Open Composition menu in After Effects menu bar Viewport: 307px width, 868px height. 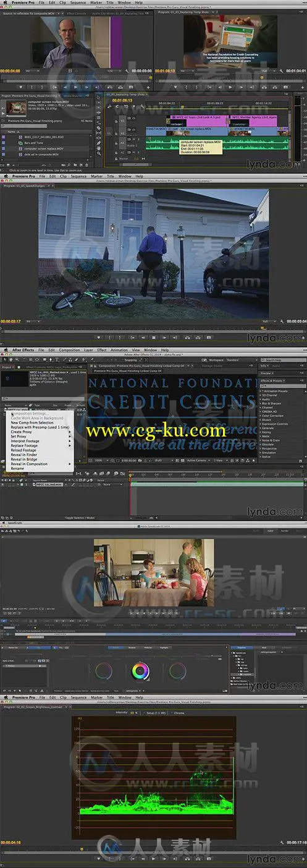tap(69, 350)
